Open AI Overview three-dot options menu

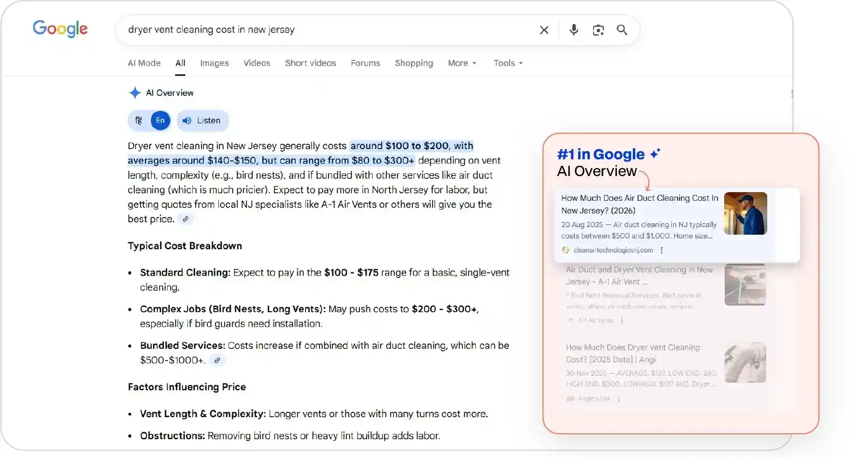[791, 93]
